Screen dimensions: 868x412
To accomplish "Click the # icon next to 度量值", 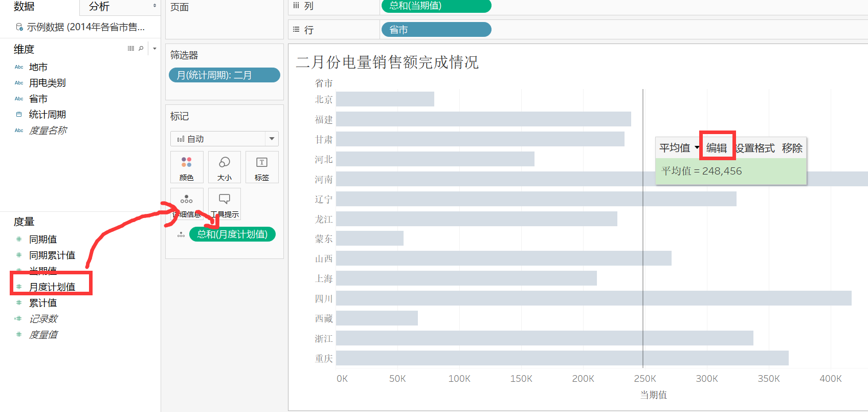I will pos(19,334).
